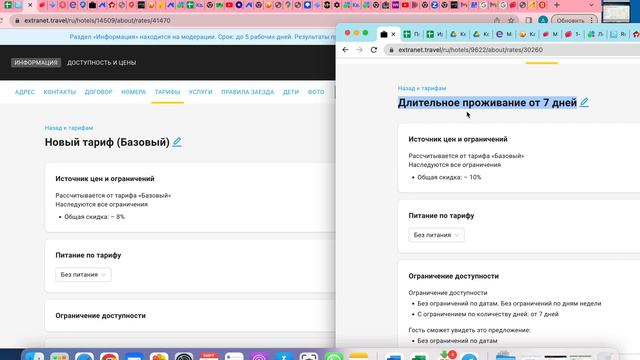
Task: Close the active tab in front Chrome window
Action: point(393,35)
